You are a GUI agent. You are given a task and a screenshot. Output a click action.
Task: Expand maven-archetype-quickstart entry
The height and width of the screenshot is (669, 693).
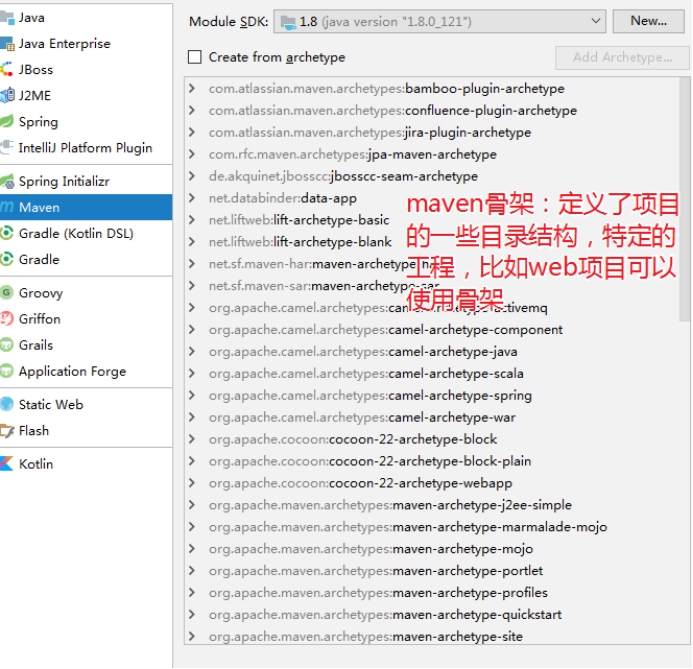click(192, 614)
